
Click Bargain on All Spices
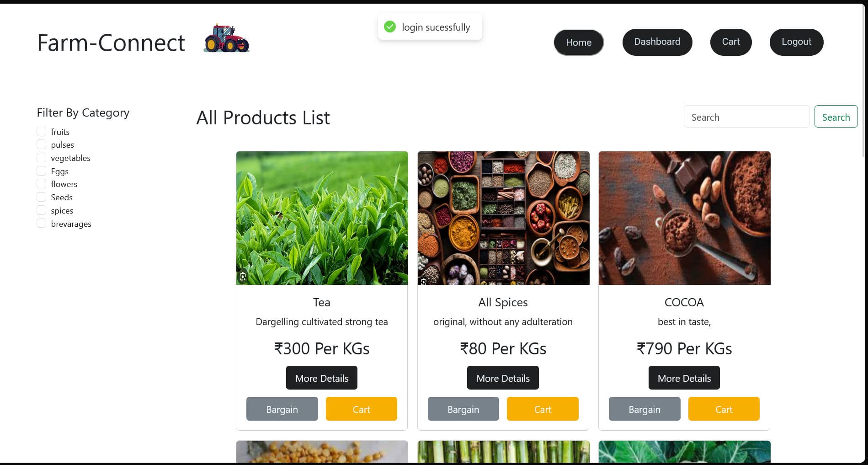click(463, 409)
